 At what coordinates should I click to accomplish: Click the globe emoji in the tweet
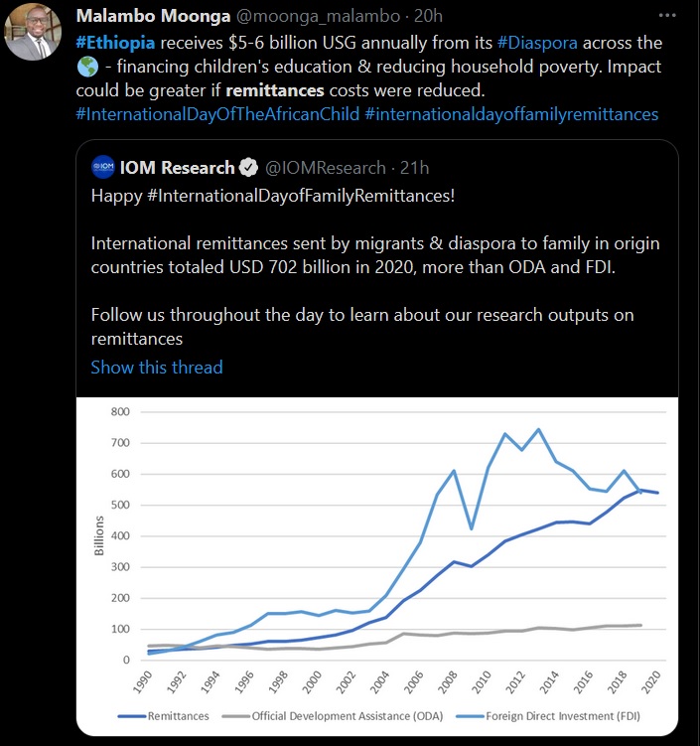87,69
